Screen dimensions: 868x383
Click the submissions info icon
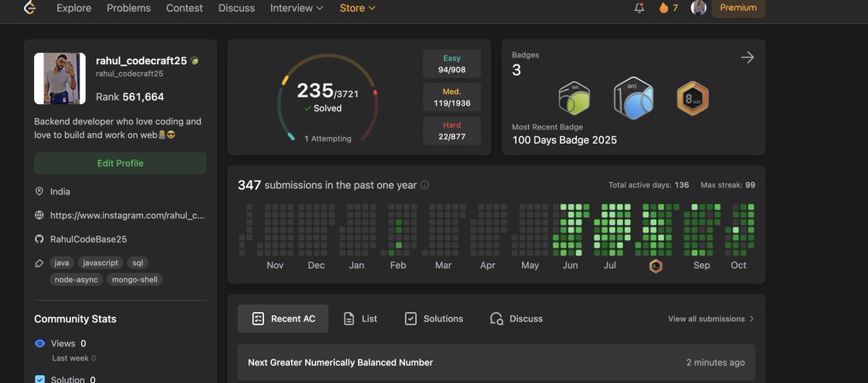(425, 185)
